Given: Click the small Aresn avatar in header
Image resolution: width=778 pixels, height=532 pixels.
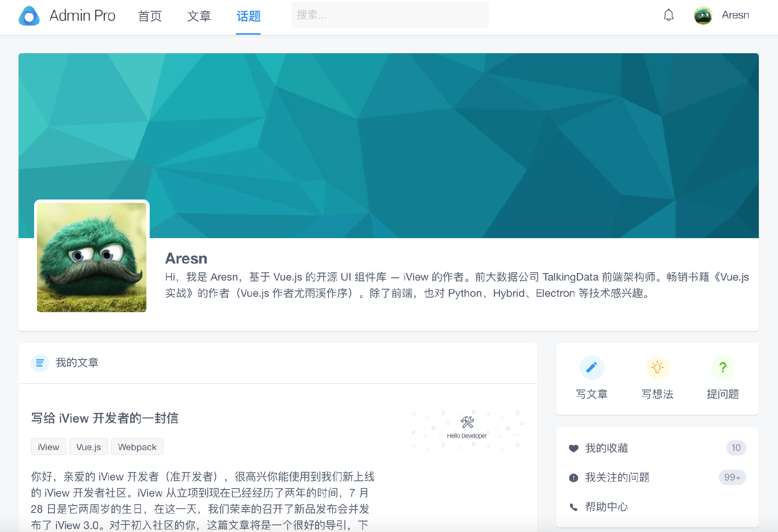Looking at the screenshot, I should [x=703, y=15].
